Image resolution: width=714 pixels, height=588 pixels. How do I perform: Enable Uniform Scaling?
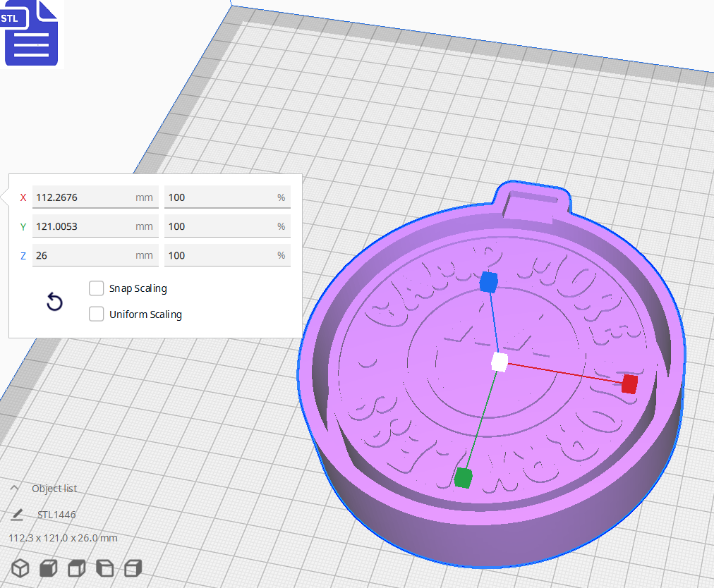[x=96, y=314]
